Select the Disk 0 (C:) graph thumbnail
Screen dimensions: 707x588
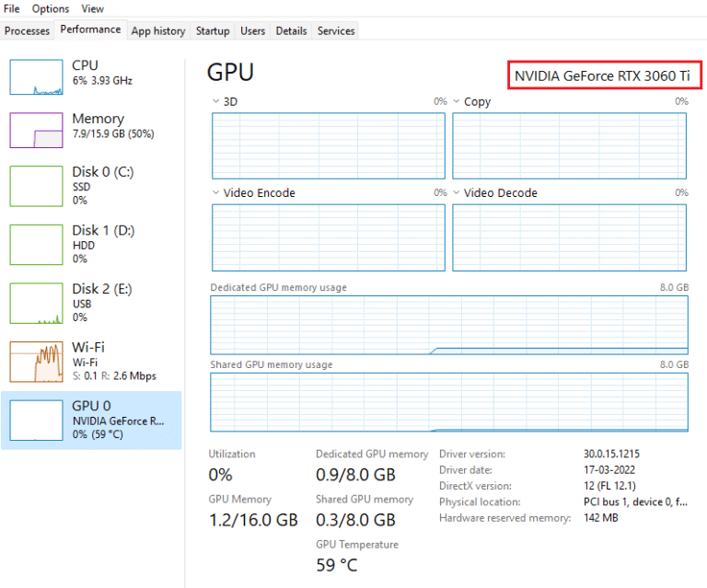[36, 186]
